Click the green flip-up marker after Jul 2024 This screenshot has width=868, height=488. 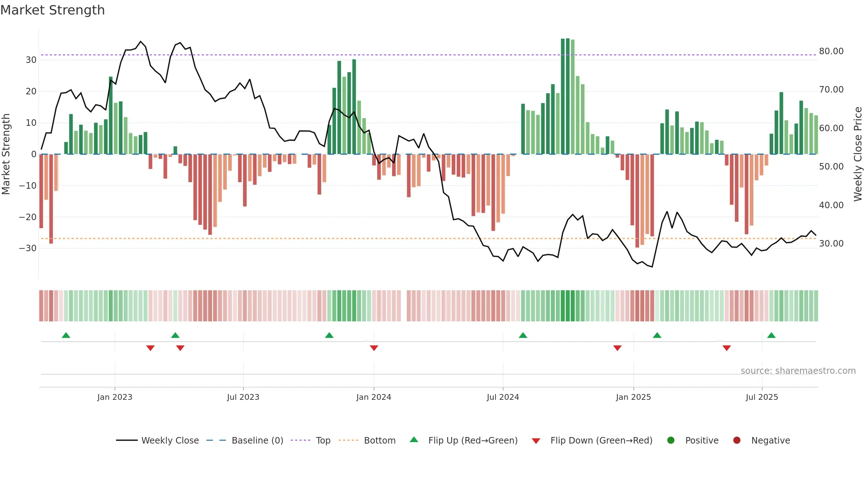coord(523,335)
